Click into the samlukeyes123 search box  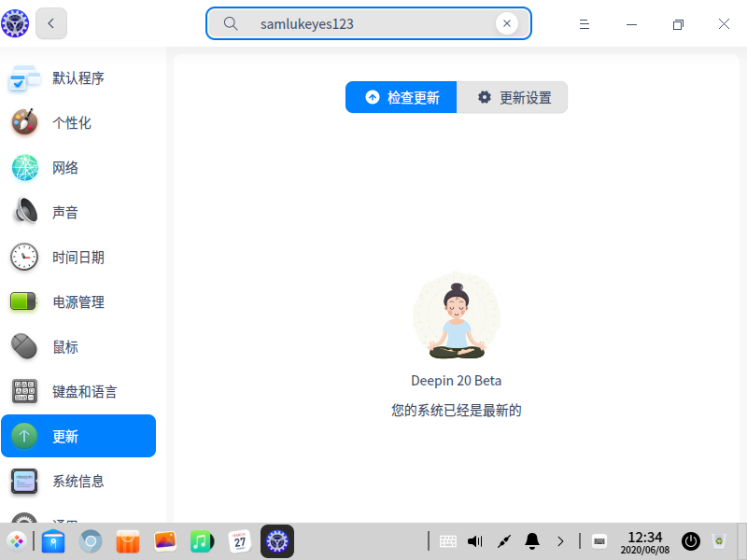click(369, 23)
